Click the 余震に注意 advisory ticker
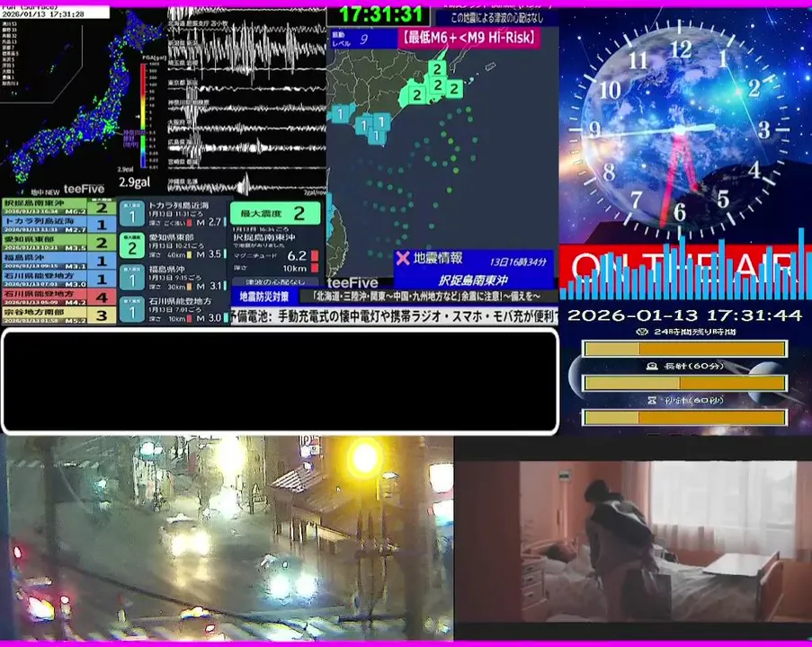The image size is (812, 647). coord(428,297)
